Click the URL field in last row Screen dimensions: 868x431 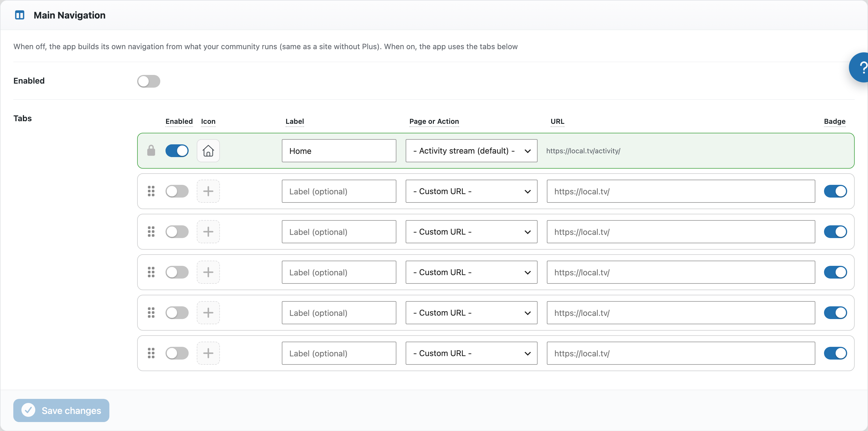(x=681, y=353)
